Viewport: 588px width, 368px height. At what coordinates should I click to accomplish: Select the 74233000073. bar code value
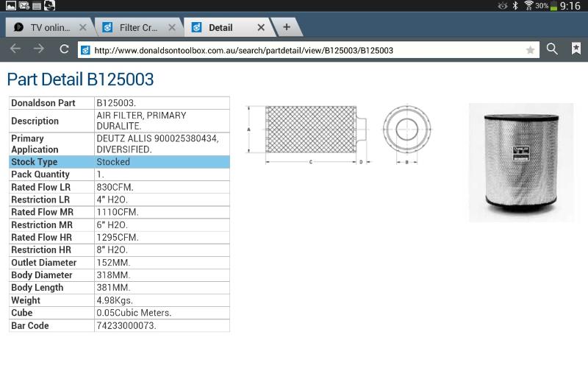tap(126, 325)
